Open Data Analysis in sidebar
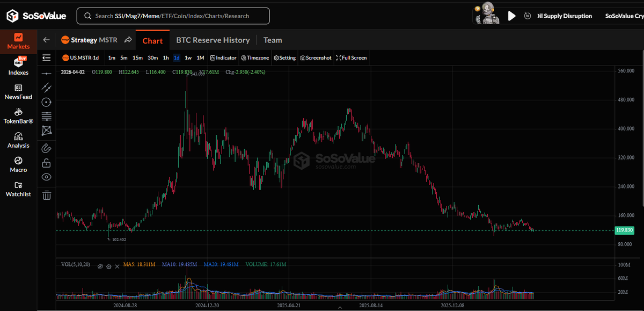The height and width of the screenshot is (311, 644). (18, 140)
